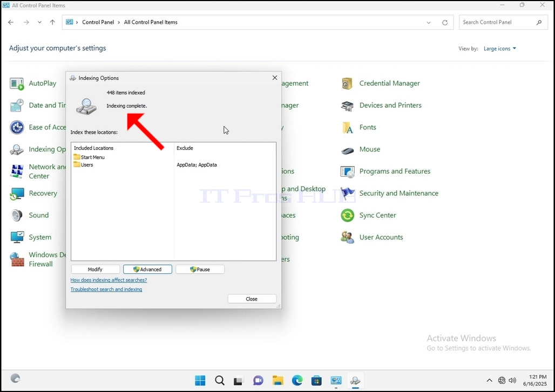
Task: Click the Modify button
Action: [x=95, y=270]
